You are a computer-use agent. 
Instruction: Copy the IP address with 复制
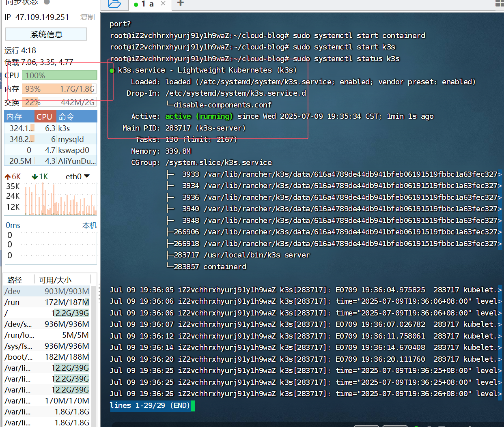click(87, 17)
